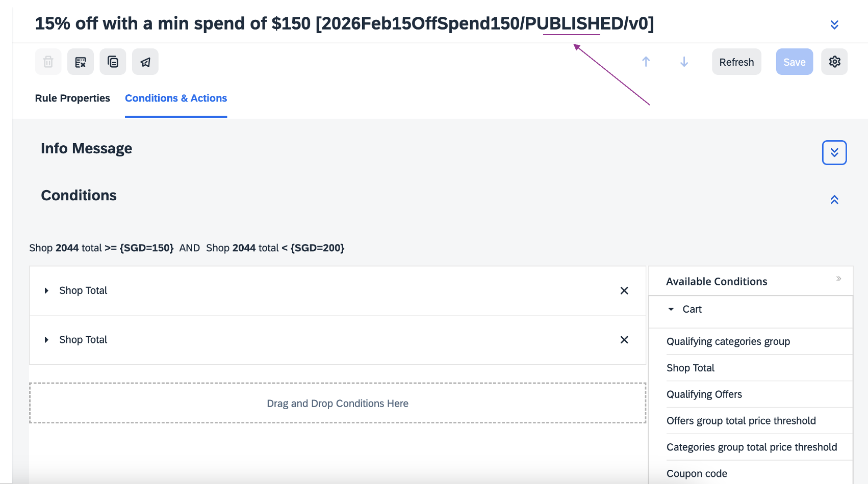Screen dimensions: 868x484
Task: Toggle the rule title header chevron
Action: (x=834, y=24)
